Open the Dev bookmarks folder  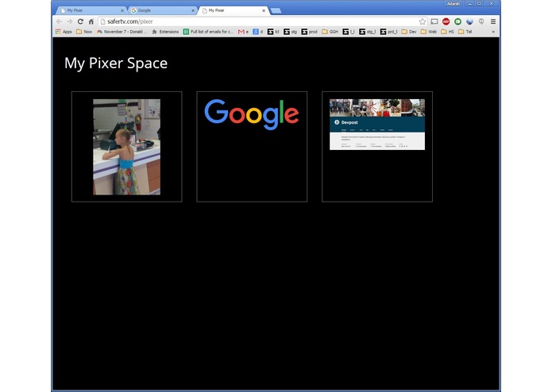[409, 32]
